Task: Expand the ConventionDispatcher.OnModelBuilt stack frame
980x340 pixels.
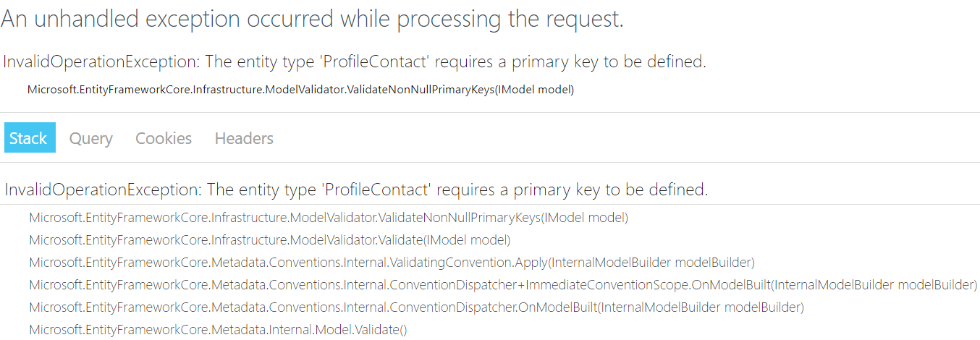Action: 416,307
